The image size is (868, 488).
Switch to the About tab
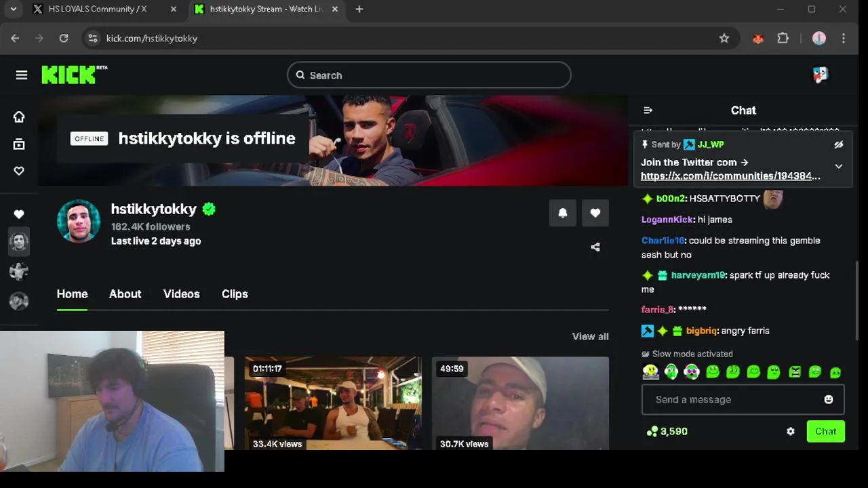pyautogui.click(x=125, y=294)
